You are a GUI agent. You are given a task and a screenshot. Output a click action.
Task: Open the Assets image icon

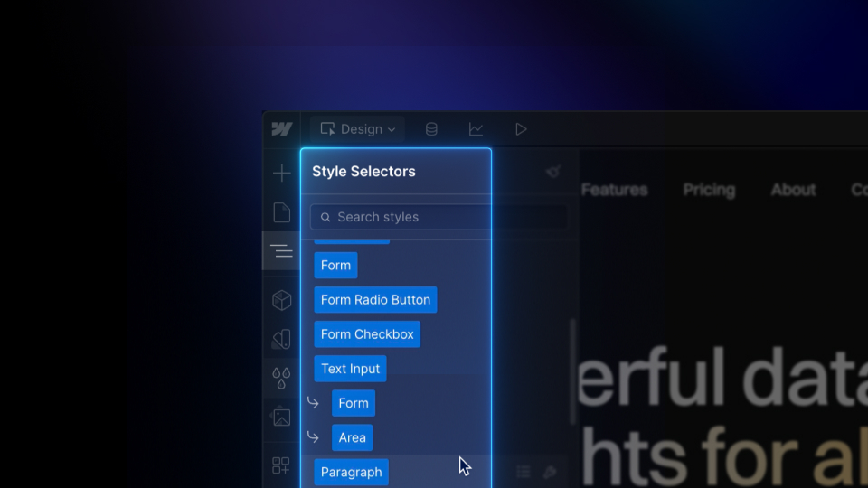click(281, 417)
